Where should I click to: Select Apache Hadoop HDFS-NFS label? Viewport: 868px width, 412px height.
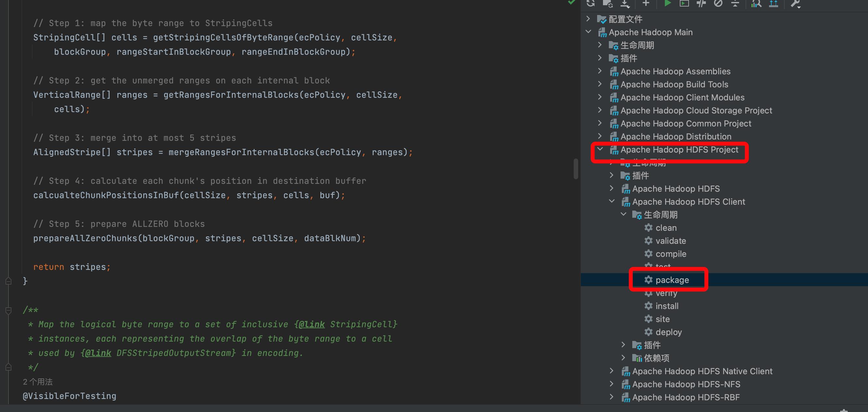tap(686, 384)
